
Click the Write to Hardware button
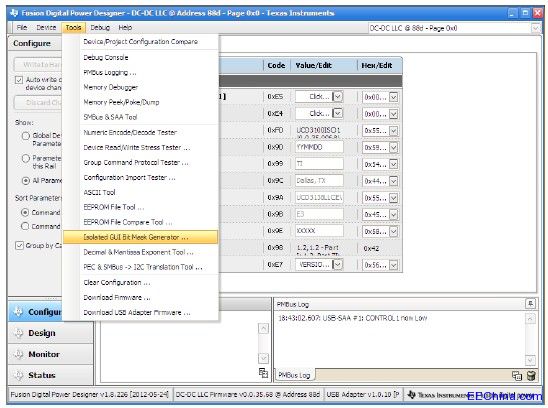(38, 65)
